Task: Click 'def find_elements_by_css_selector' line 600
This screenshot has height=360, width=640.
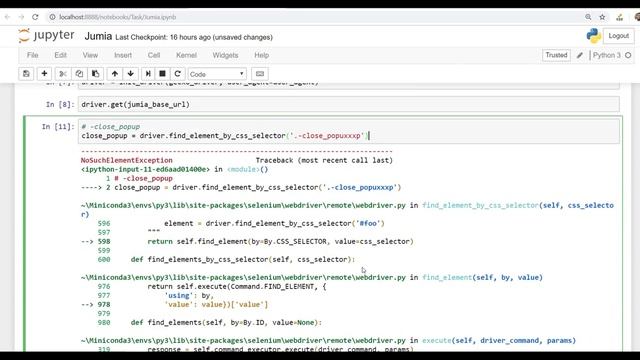Action: [x=243, y=260]
